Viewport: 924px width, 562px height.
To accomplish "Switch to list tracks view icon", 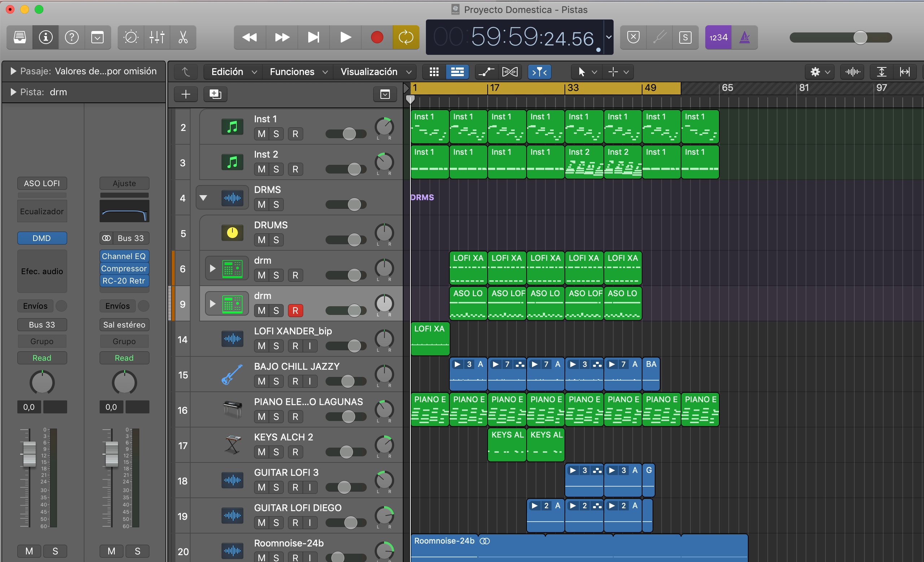I will [x=457, y=71].
